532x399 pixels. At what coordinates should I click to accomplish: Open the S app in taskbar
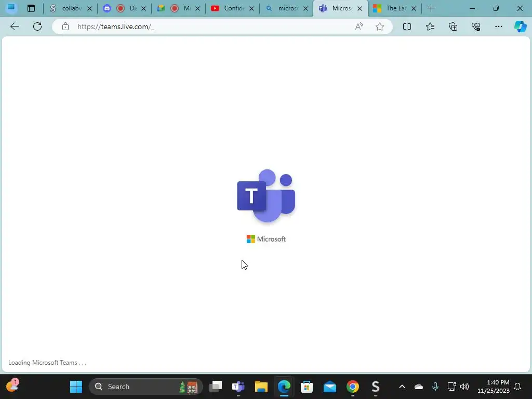coord(375,387)
